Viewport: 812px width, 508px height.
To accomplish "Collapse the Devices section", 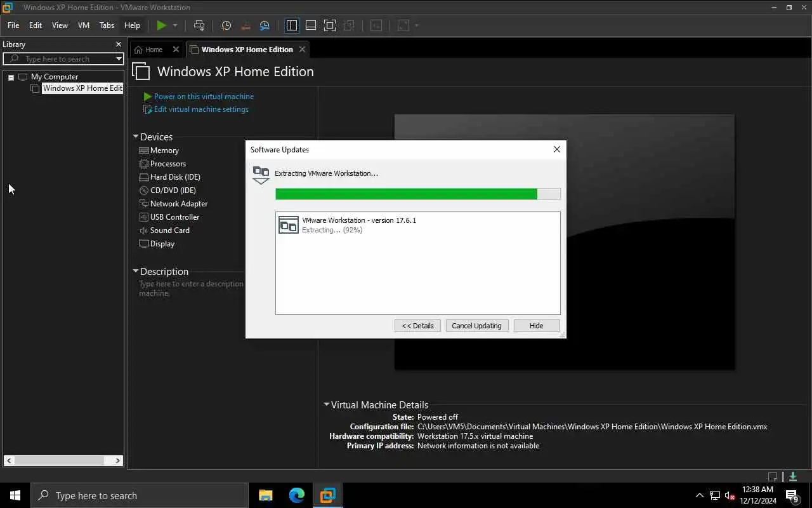I will [136, 137].
